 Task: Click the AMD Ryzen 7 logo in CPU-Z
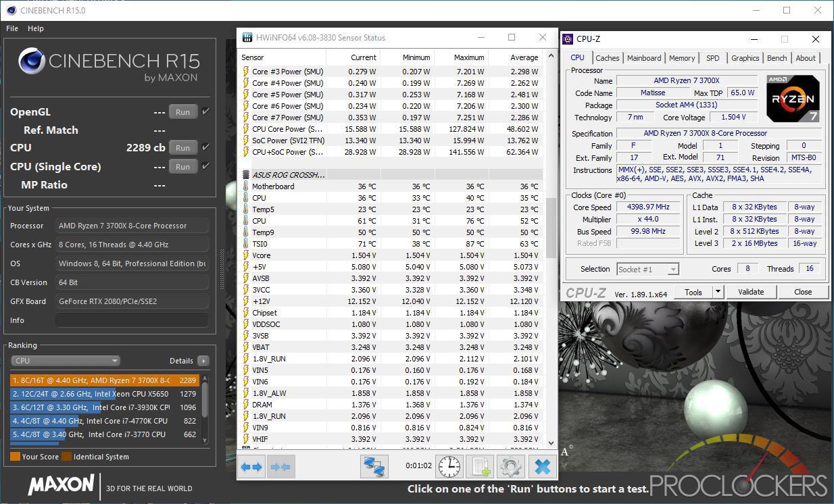[x=793, y=99]
